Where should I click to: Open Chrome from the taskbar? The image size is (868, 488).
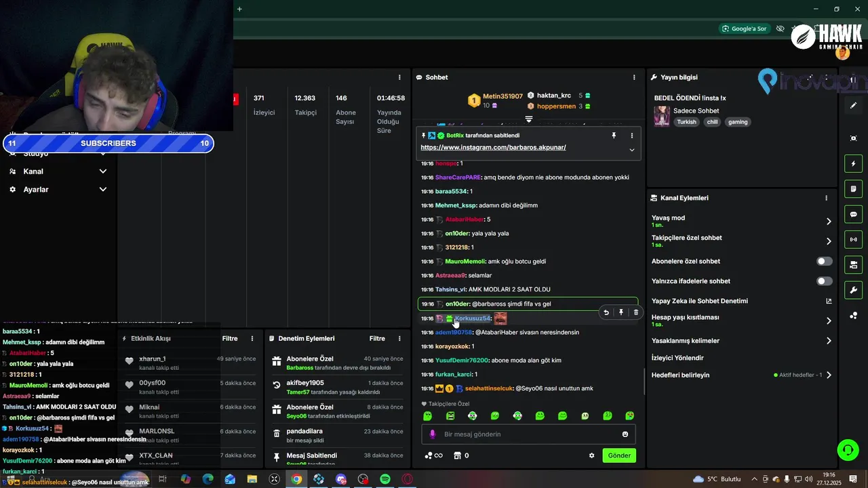[x=296, y=479]
